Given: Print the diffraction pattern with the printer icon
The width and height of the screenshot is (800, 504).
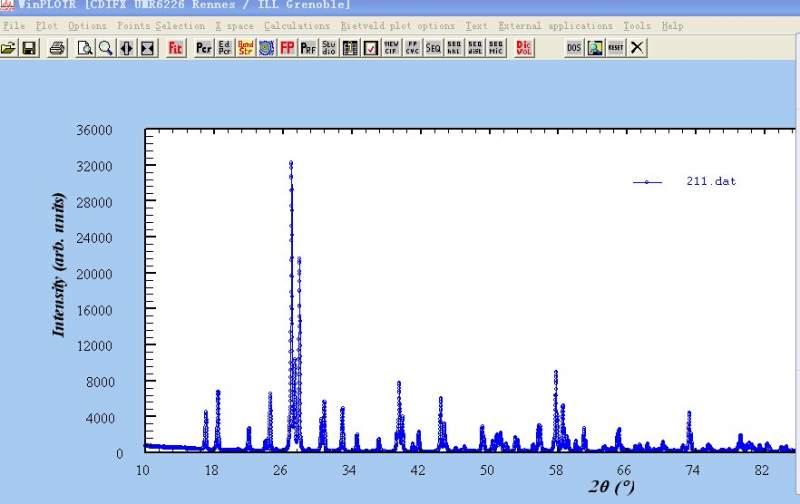Looking at the screenshot, I should (x=57, y=48).
